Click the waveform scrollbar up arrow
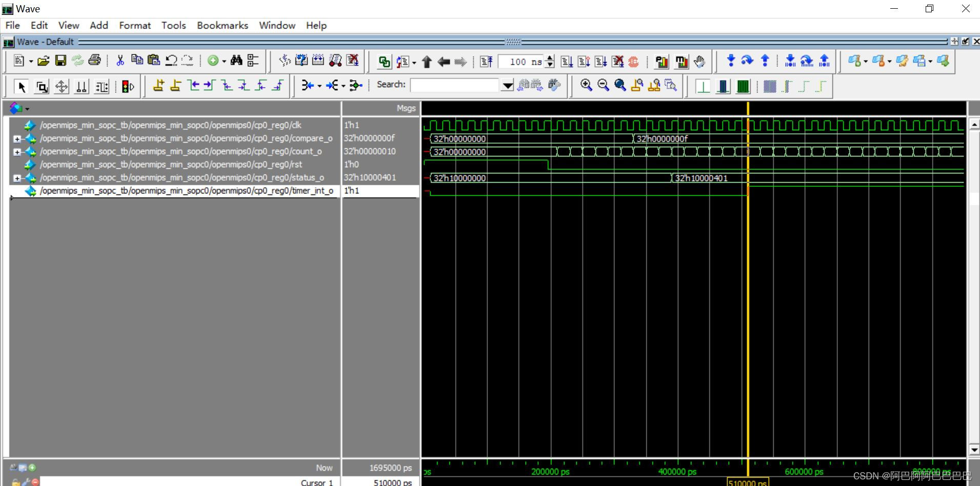Screen dimensions: 980x486 coord(974,124)
